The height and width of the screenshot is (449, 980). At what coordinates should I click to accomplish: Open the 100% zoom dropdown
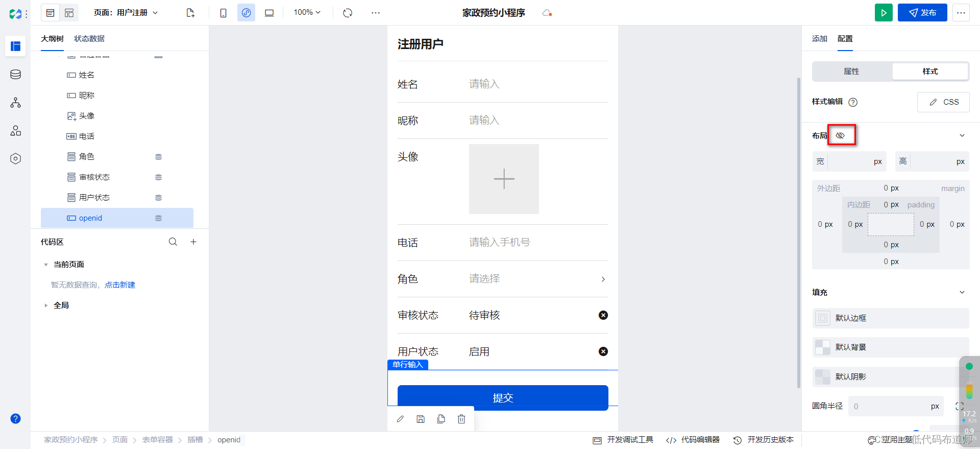click(307, 12)
